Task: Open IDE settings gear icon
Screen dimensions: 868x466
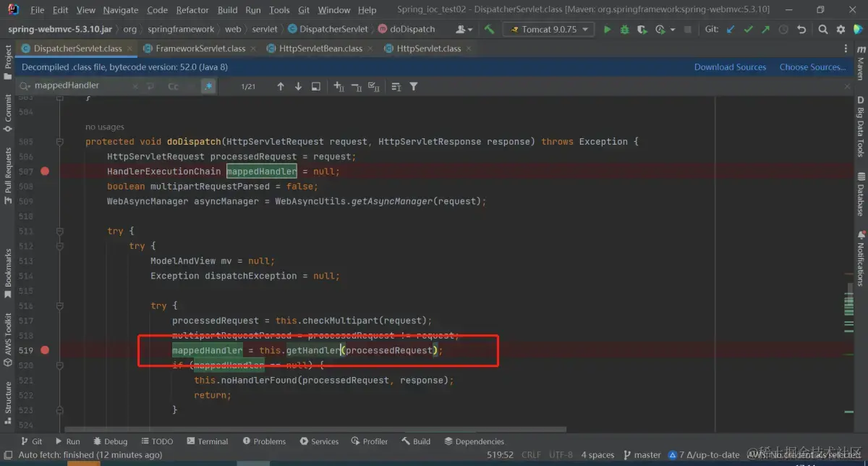Action: [x=841, y=30]
